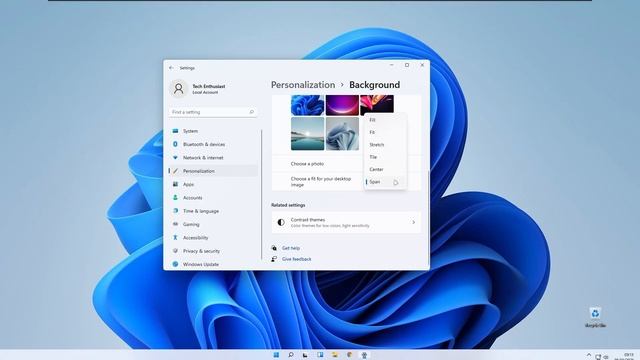640x360 pixels.
Task: Click the Recycle Bin desktop icon
Action: 595,318
